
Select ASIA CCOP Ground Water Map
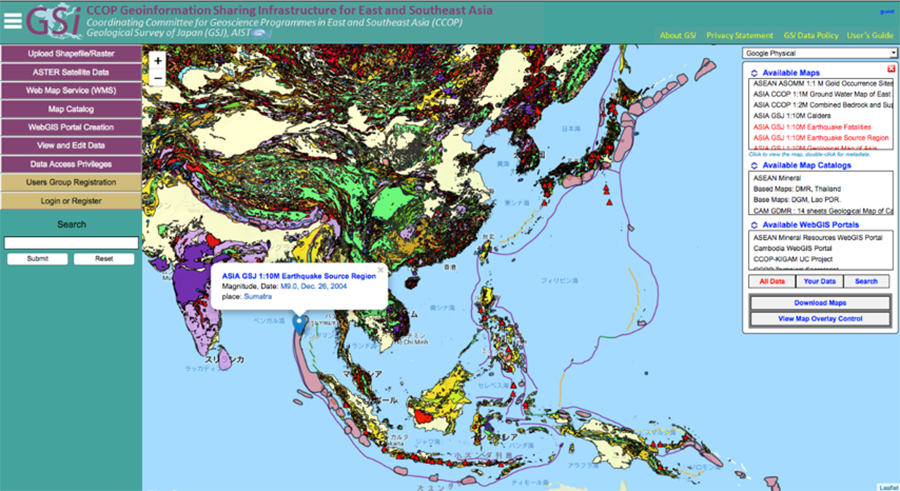click(x=821, y=94)
